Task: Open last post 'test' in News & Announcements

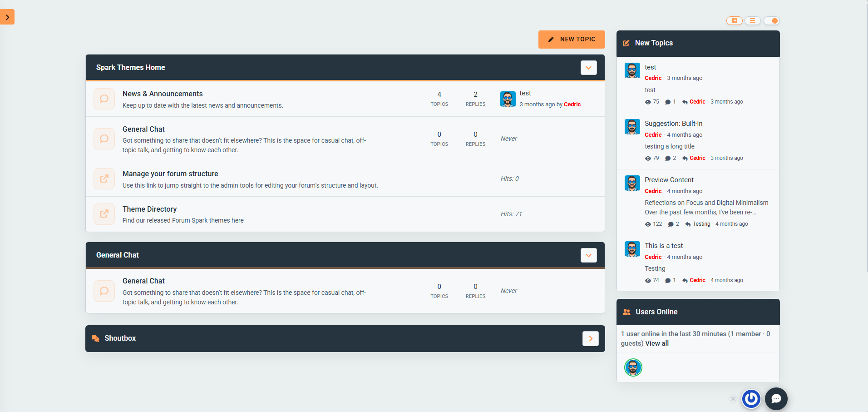Action: coord(525,93)
